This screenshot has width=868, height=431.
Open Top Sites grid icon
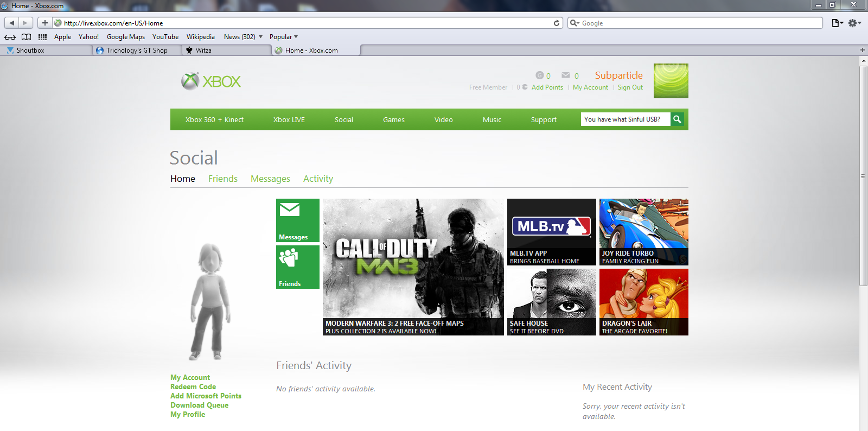click(x=42, y=37)
